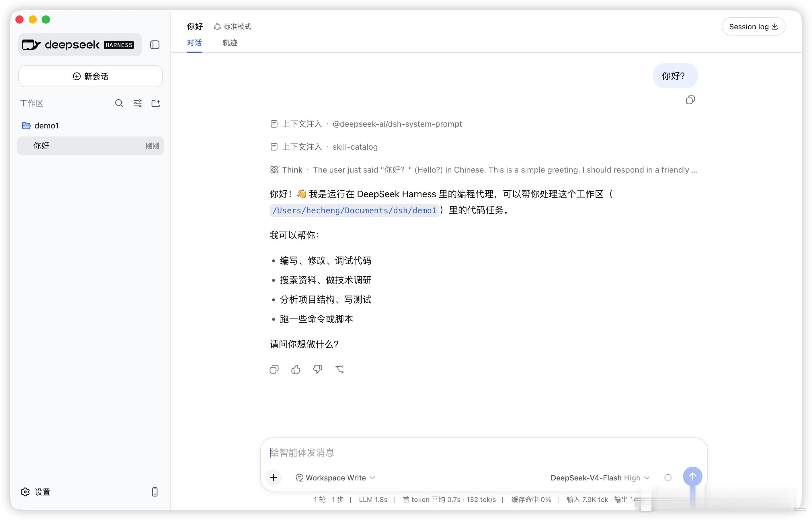812x520 pixels.
Task: Click the 标准模式 mode indicator
Action: [232, 26]
